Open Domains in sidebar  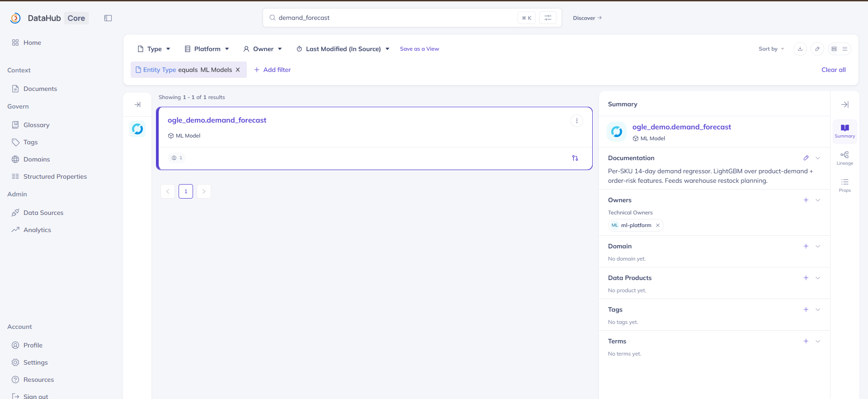pos(37,159)
